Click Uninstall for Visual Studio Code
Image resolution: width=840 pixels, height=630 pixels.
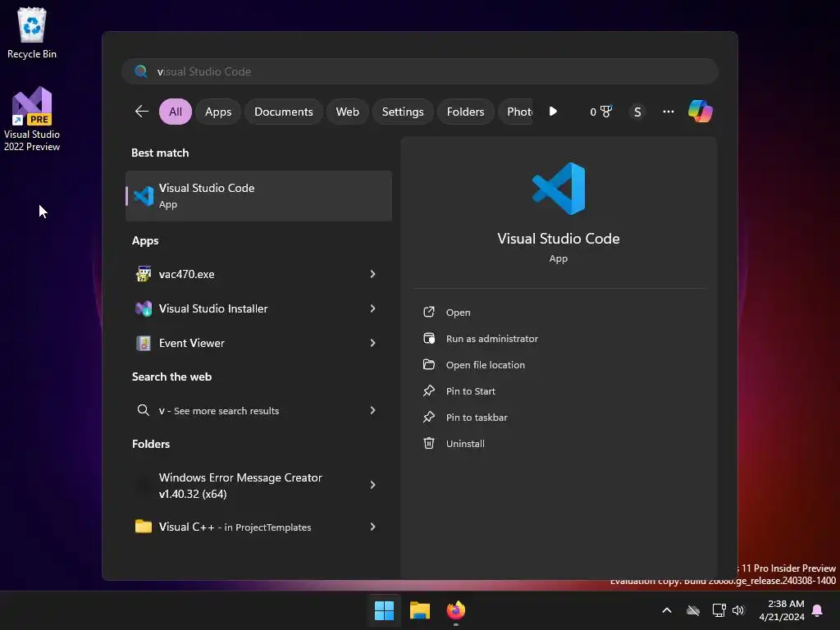tap(558, 444)
